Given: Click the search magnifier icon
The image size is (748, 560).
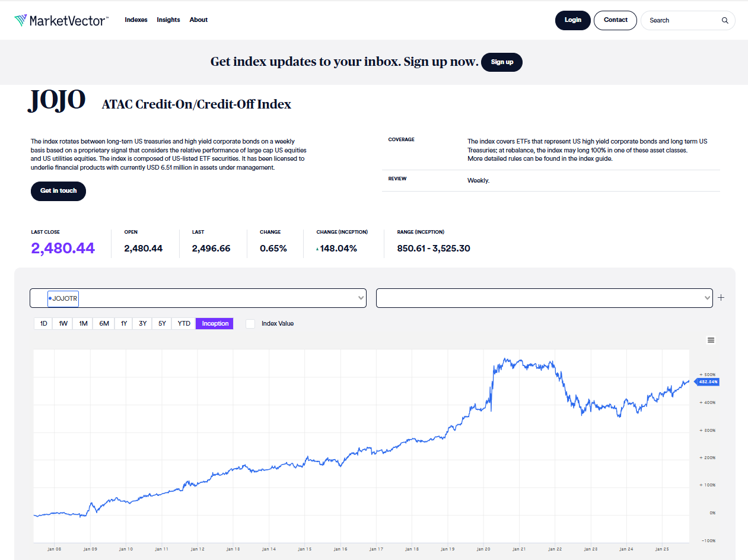Looking at the screenshot, I should coord(725,20).
